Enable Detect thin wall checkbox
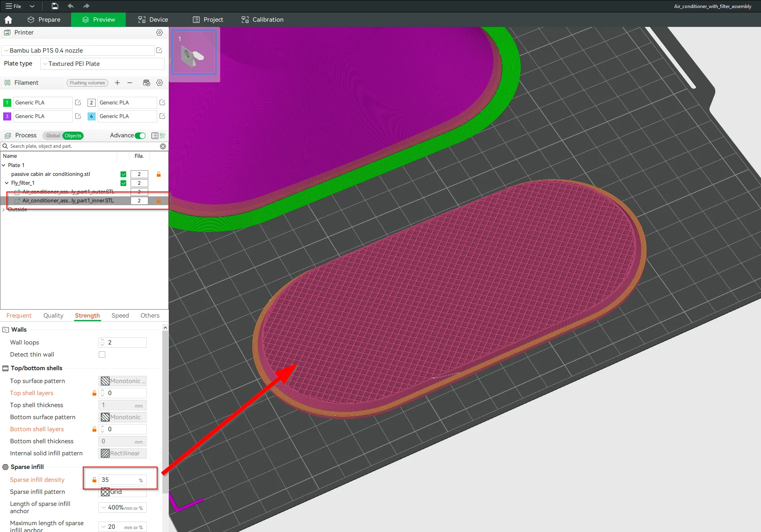This screenshot has height=532, width=761. point(102,355)
